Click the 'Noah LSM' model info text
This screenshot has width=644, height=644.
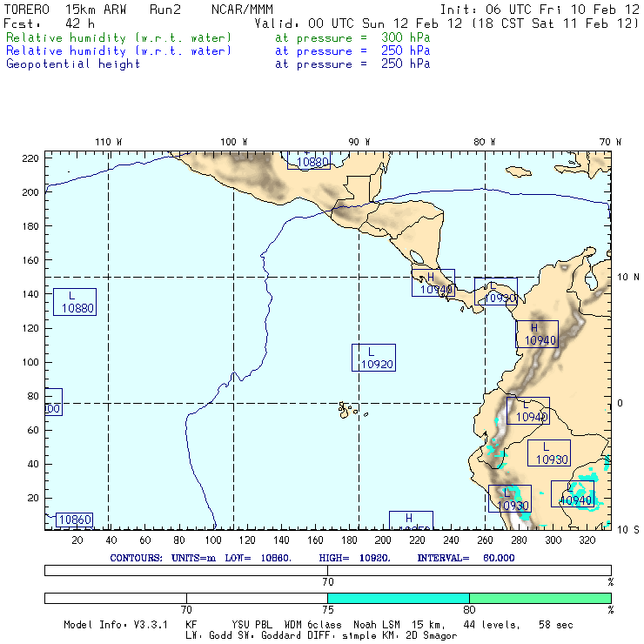(377, 625)
